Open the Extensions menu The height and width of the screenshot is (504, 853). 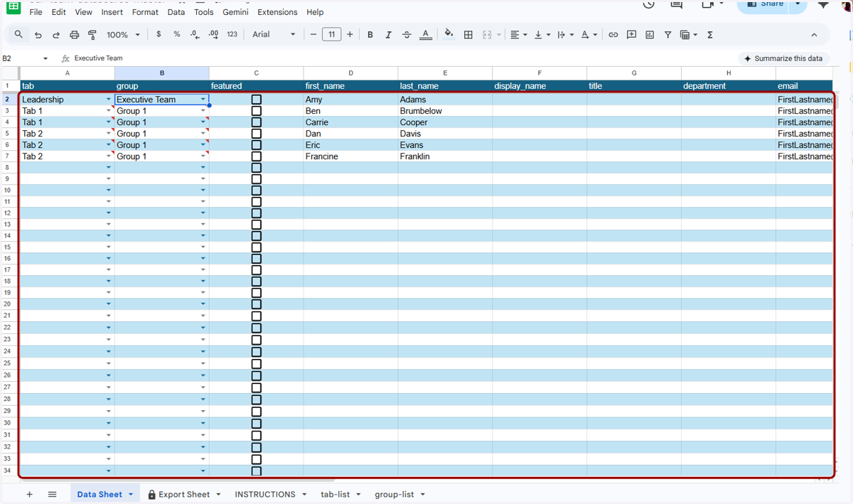[277, 12]
